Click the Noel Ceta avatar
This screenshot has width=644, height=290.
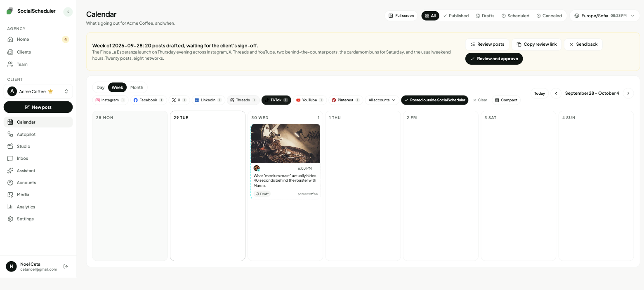pos(11,267)
